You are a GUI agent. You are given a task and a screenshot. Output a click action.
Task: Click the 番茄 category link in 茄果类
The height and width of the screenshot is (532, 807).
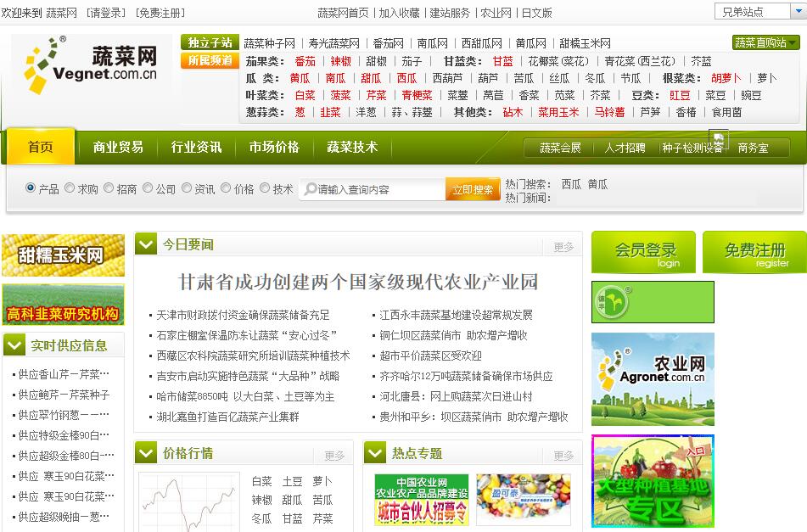point(305,61)
